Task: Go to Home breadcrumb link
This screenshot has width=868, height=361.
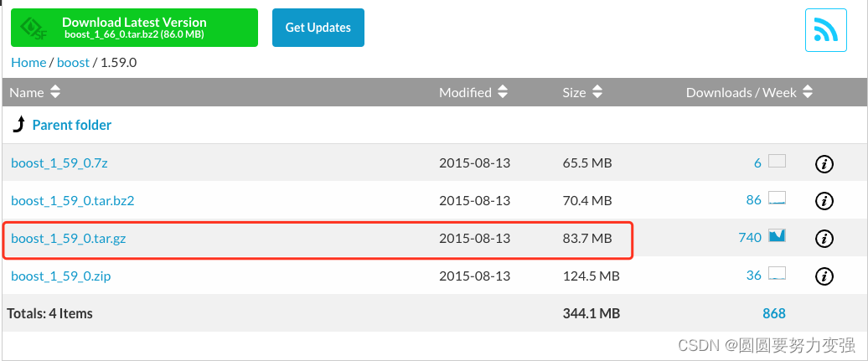Action: [28, 63]
